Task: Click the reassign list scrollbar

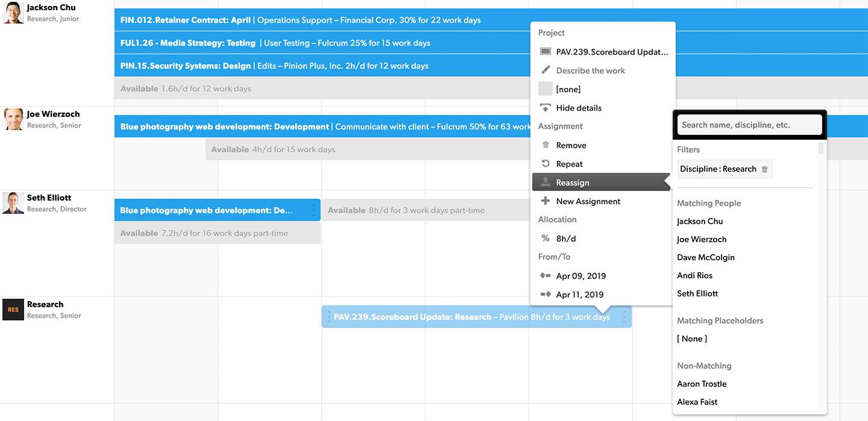Action: click(x=820, y=148)
